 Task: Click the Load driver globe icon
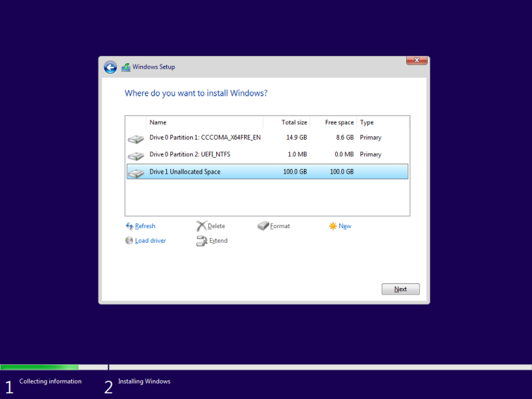129,240
